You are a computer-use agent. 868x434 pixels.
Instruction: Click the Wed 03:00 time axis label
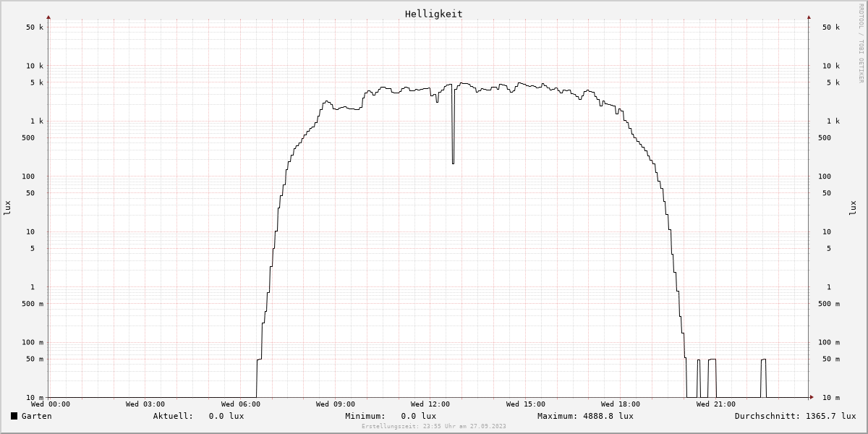(x=145, y=404)
